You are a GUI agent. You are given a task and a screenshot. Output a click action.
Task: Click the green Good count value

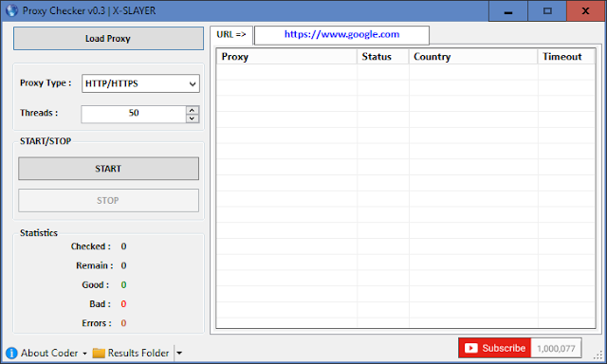tap(123, 285)
